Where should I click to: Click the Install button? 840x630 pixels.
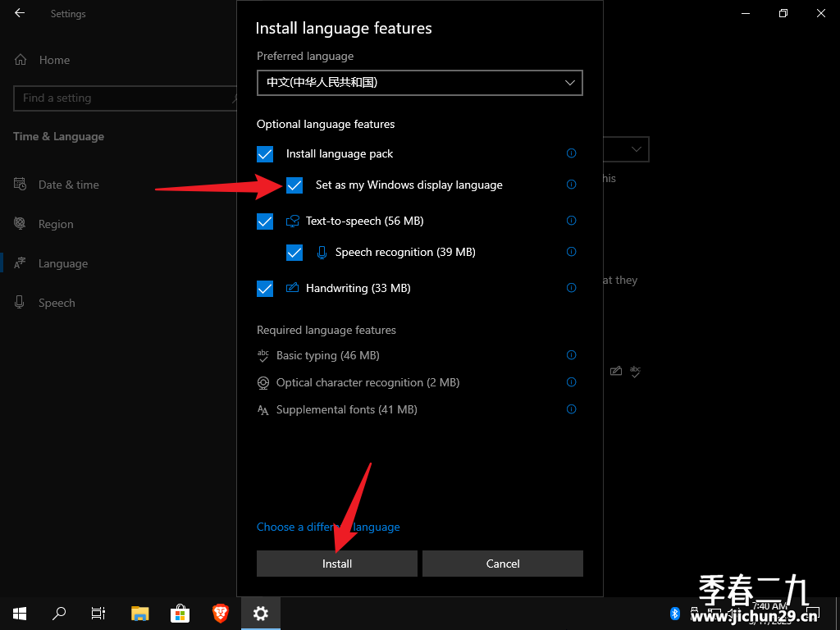(x=337, y=564)
